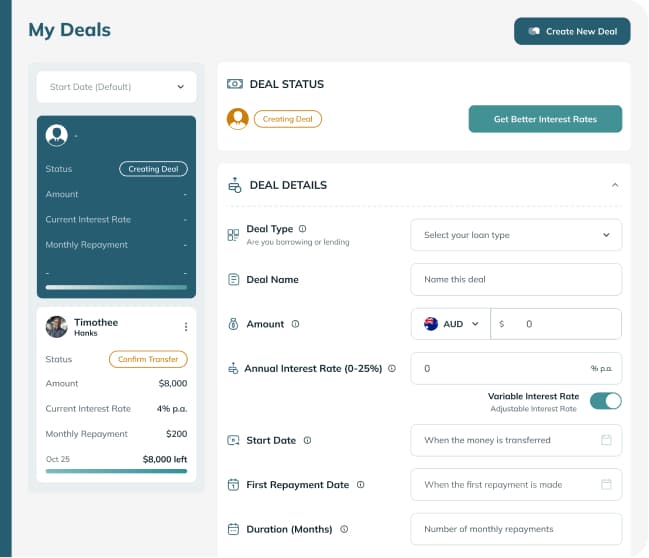This screenshot has width=649, height=558.
Task: Show info tooltip for First Repayment Date
Action: [x=361, y=484]
